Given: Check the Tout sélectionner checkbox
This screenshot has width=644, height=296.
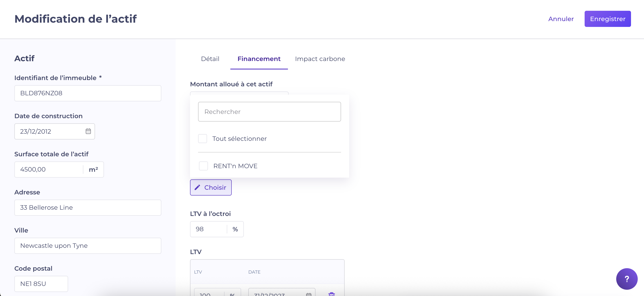Looking at the screenshot, I should click(202, 139).
